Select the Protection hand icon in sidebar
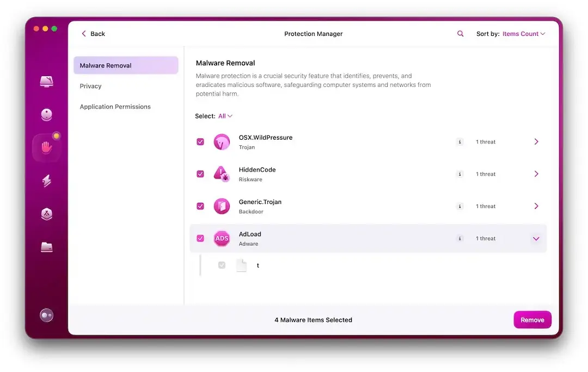The width and height of the screenshot is (588, 372). (46, 147)
